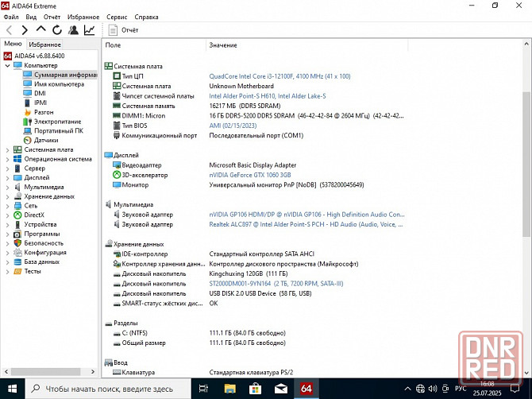Open the nVIDIA GeForce GTX 1060 3GB link

pyautogui.click(x=250, y=175)
